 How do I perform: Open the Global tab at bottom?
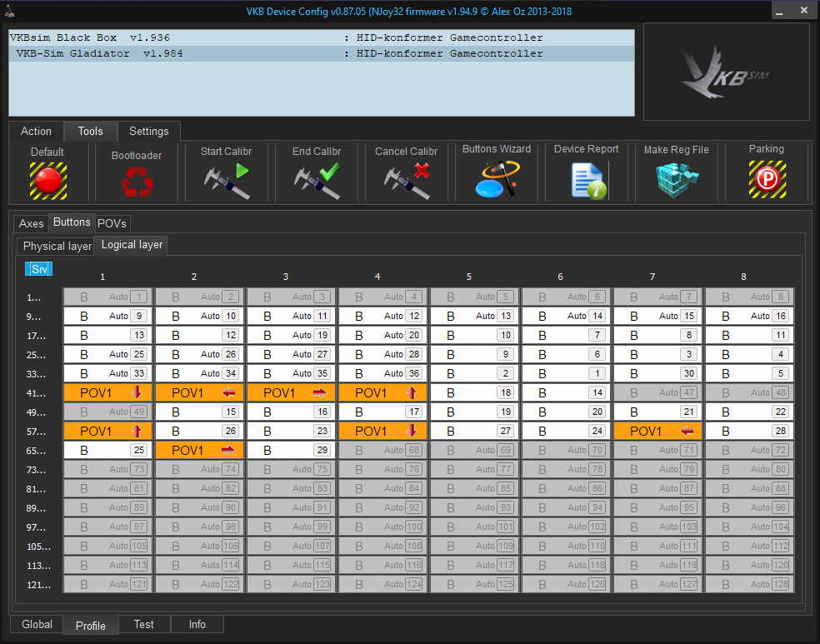pyautogui.click(x=37, y=624)
